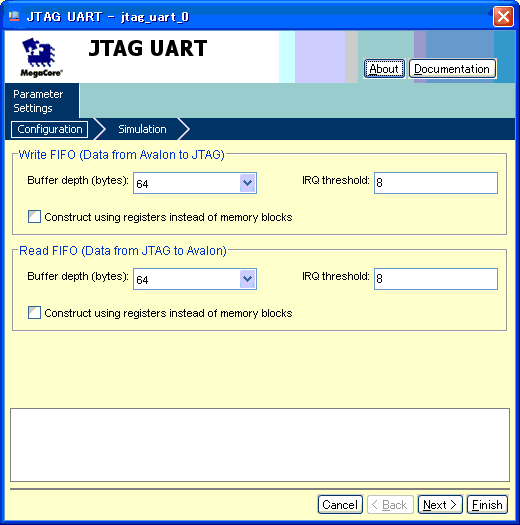Switch to the Configuration tab
Viewport: 520px width, 525px height.
[x=50, y=129]
